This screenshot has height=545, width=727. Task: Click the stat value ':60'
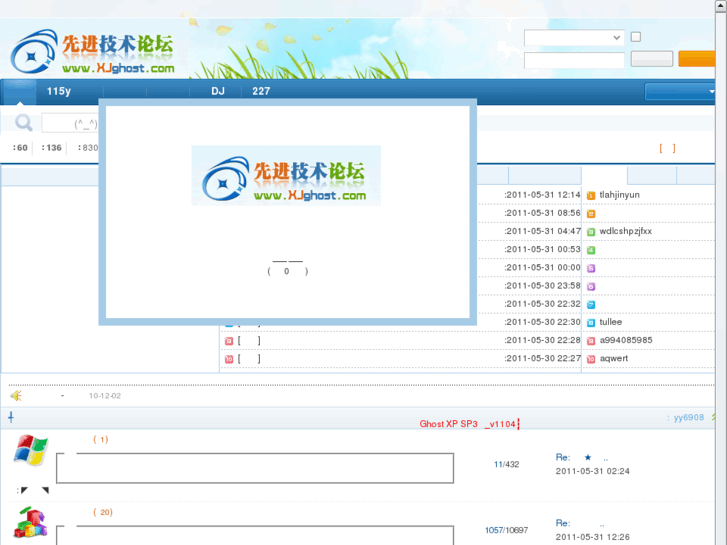20,147
